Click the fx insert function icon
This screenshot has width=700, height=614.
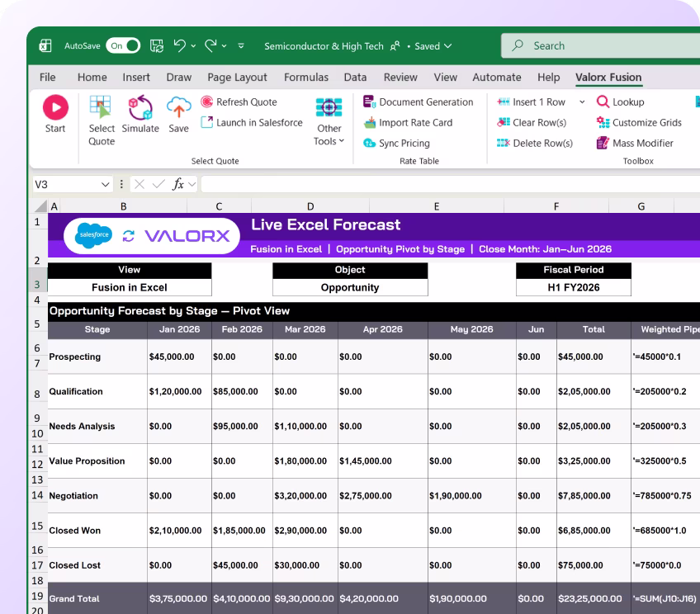tap(178, 184)
